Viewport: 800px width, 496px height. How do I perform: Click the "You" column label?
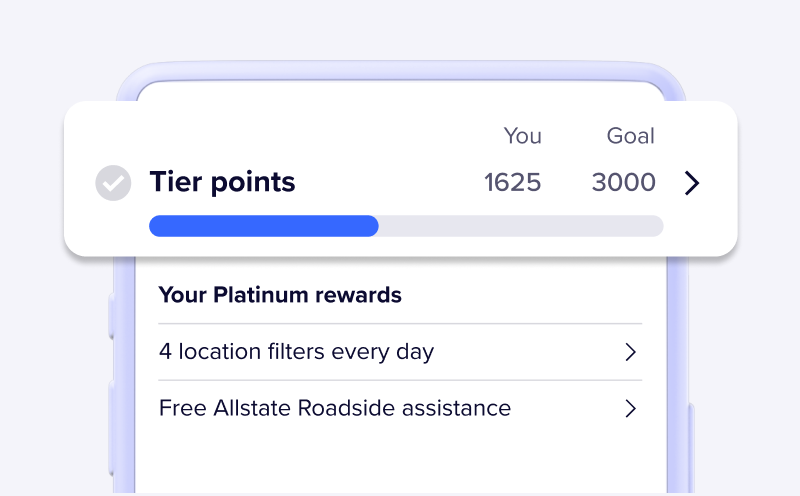(522, 136)
